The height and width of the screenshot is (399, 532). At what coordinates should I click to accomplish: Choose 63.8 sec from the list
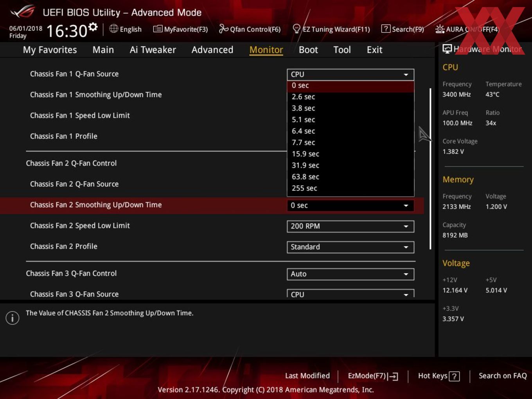350,177
